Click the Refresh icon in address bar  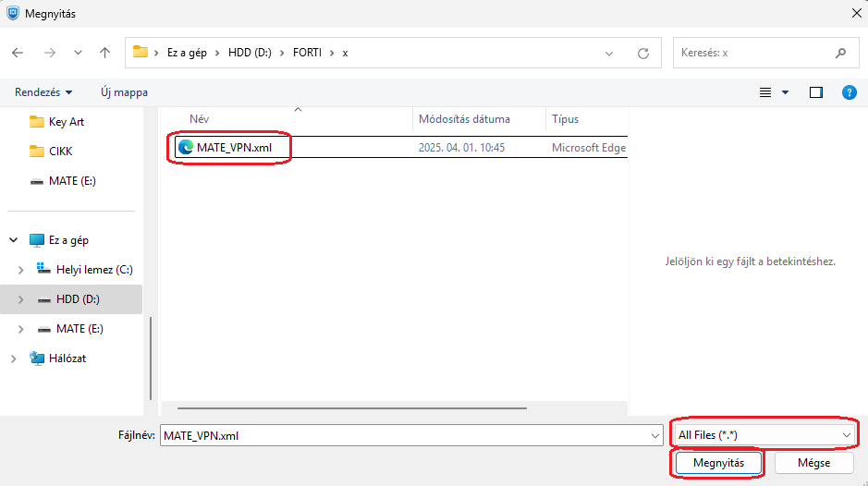coord(643,53)
